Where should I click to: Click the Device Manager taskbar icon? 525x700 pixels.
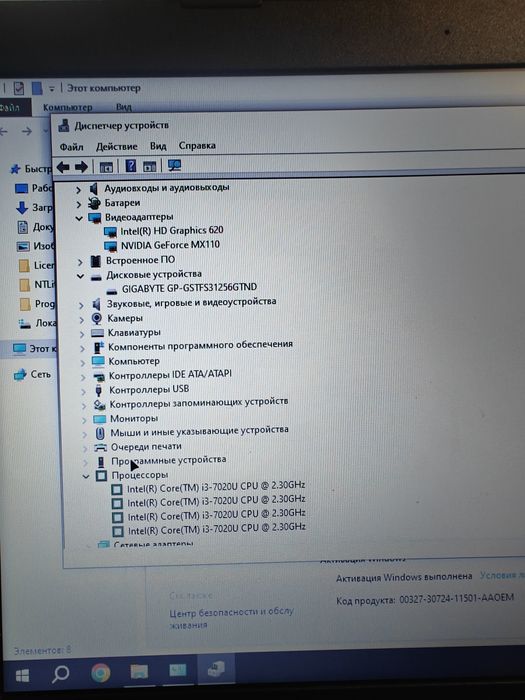(216, 669)
